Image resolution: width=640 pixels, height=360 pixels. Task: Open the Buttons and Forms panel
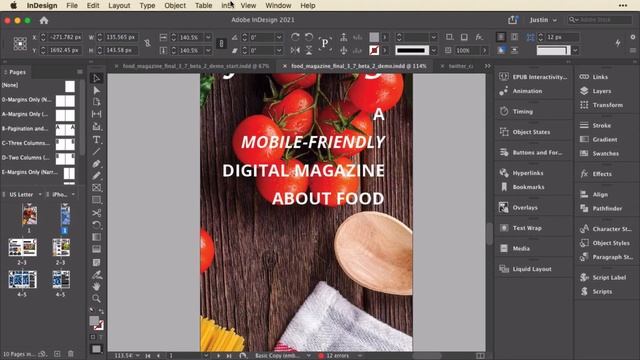[531, 152]
